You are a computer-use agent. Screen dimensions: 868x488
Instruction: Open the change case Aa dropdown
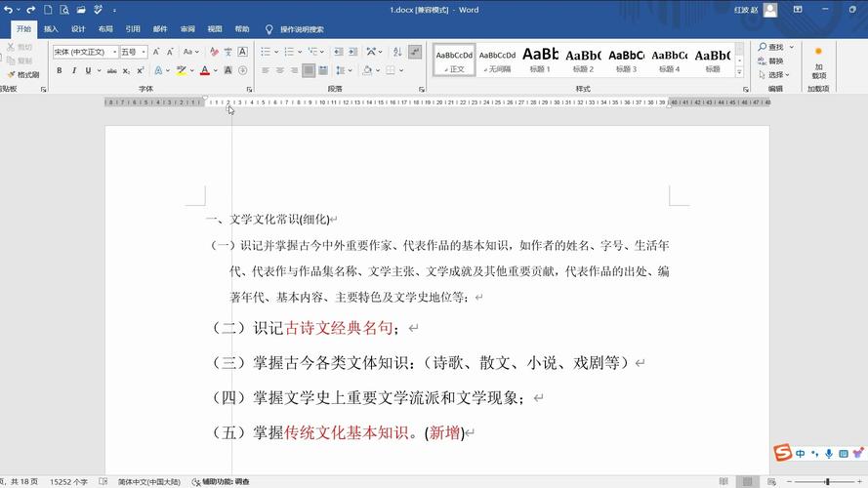(x=191, y=52)
